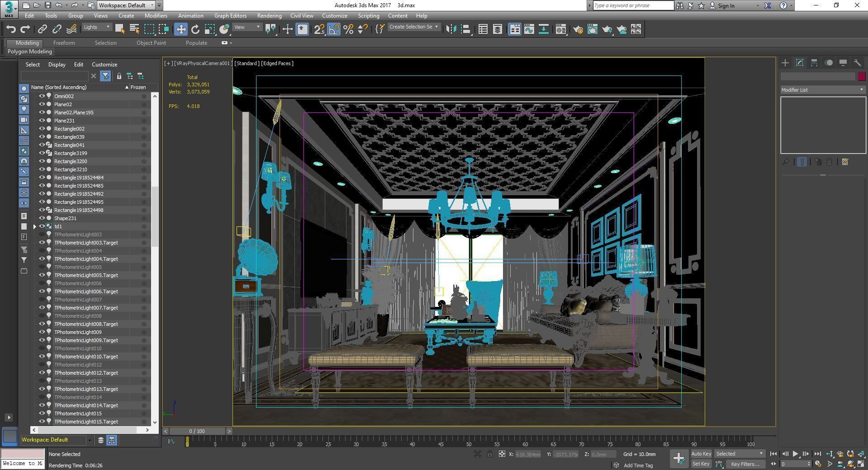Screen dimensions: 868x470
Task: Toggle the Angle Snap tool
Action: coord(334,29)
